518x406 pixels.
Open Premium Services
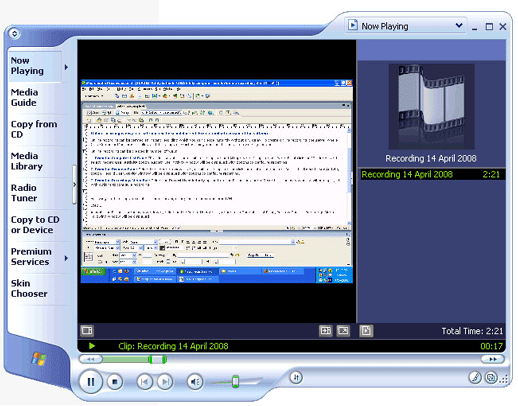tap(31, 256)
